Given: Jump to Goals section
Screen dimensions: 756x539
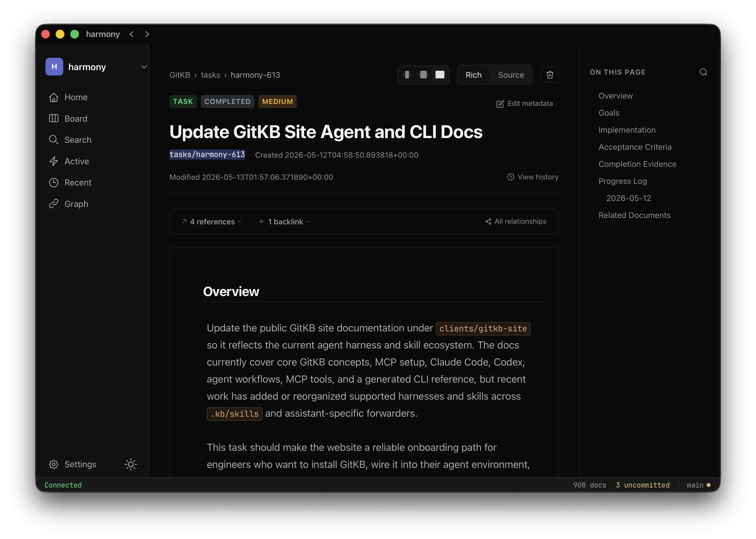Looking at the screenshot, I should [609, 113].
